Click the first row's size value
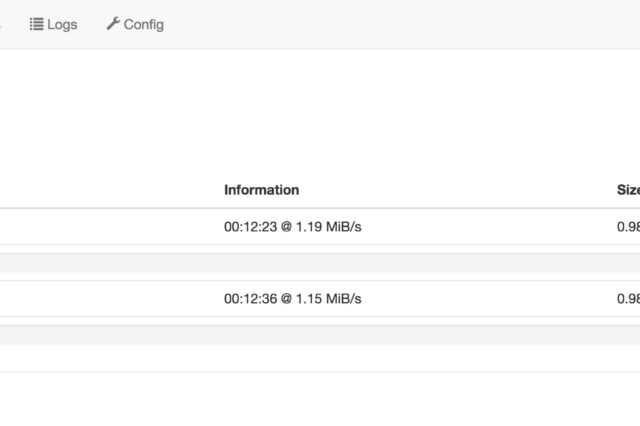This screenshot has height=426, width=640. point(628,227)
